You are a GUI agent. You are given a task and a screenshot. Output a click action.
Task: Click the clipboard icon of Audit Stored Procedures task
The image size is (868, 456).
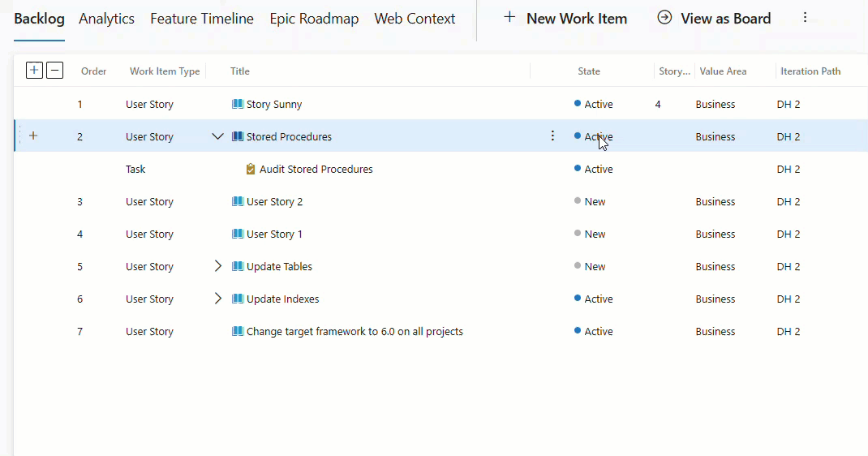click(250, 169)
